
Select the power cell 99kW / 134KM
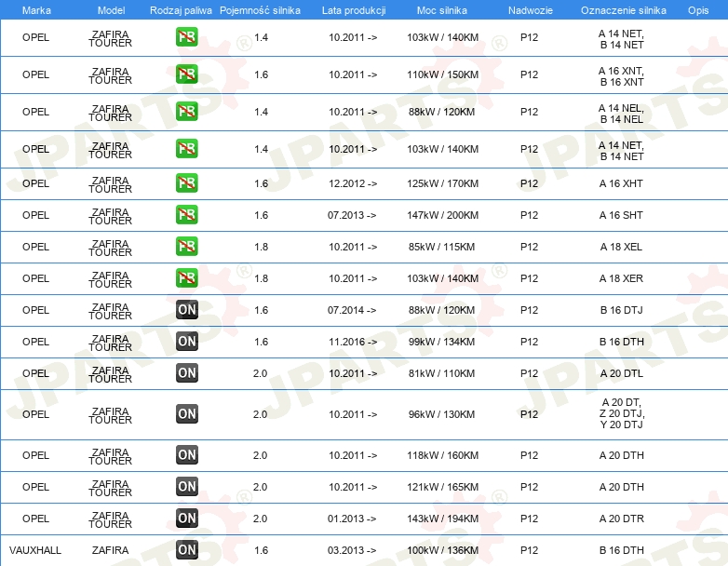pos(441,342)
